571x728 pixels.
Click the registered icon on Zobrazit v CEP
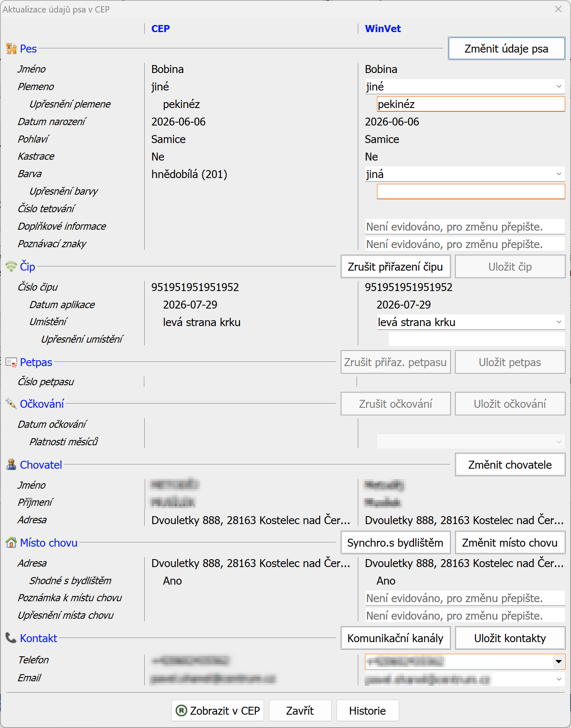pyautogui.click(x=181, y=710)
